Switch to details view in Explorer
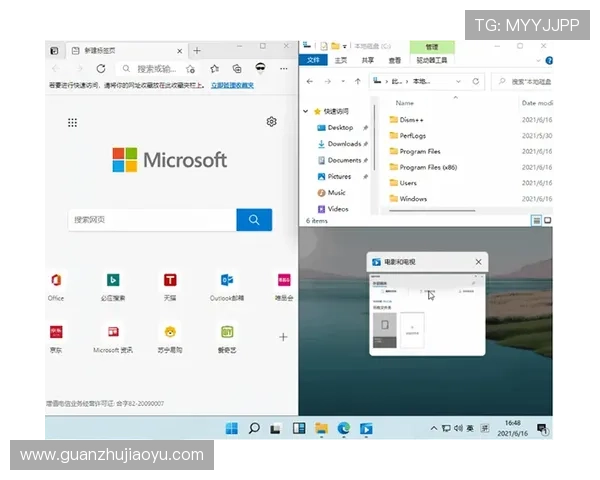 [537, 220]
